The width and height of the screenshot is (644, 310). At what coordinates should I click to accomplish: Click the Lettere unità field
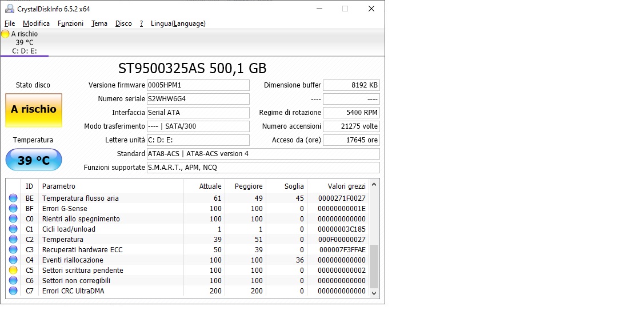[198, 140]
